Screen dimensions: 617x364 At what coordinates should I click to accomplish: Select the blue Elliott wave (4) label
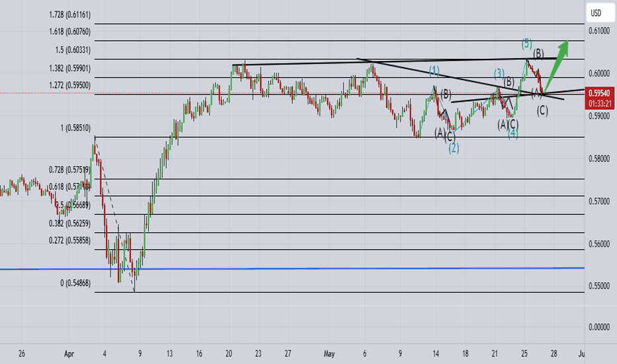[x=512, y=134]
